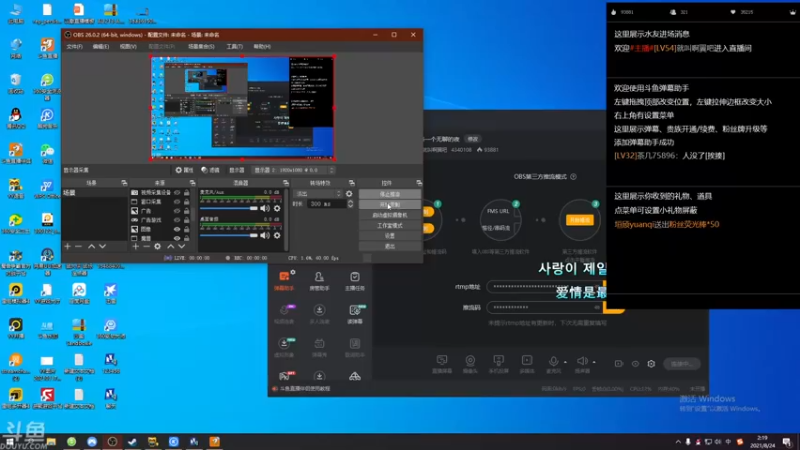Image resolution: width=800 pixels, height=450 pixels.
Task: Click the rtmp地址 field in Douyu window
Action: click(545, 286)
